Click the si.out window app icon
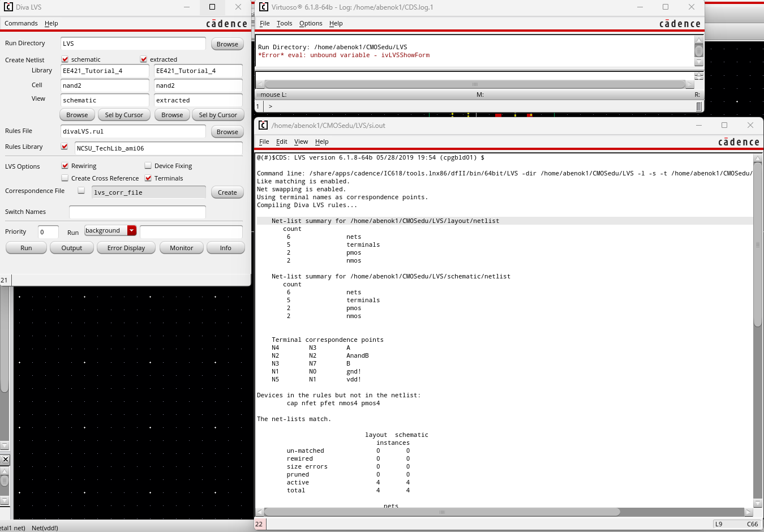 263,125
